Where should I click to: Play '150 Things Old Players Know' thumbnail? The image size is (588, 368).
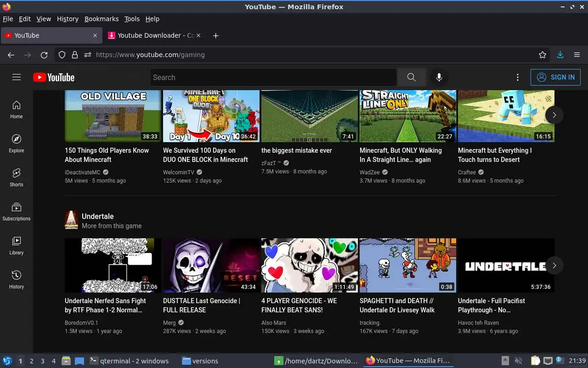(x=113, y=116)
